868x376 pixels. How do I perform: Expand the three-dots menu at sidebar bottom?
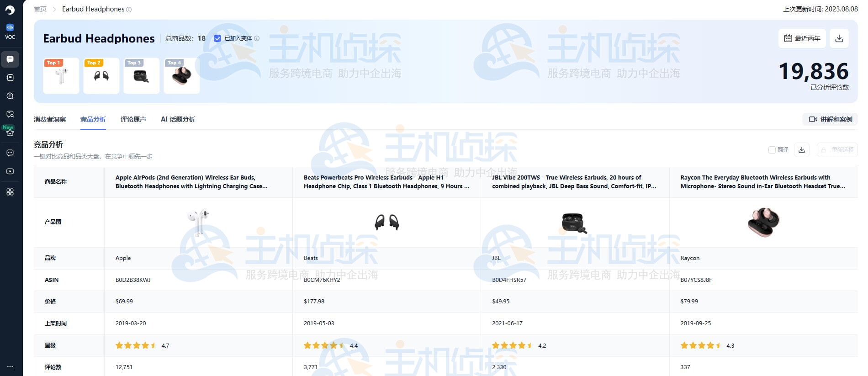pyautogui.click(x=10, y=366)
